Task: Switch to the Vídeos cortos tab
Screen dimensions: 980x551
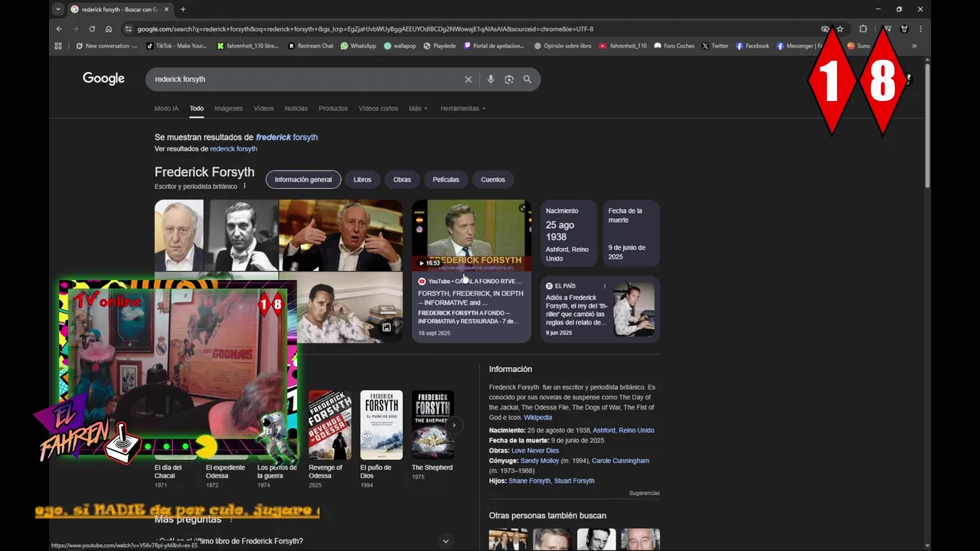Action: pyautogui.click(x=378, y=109)
